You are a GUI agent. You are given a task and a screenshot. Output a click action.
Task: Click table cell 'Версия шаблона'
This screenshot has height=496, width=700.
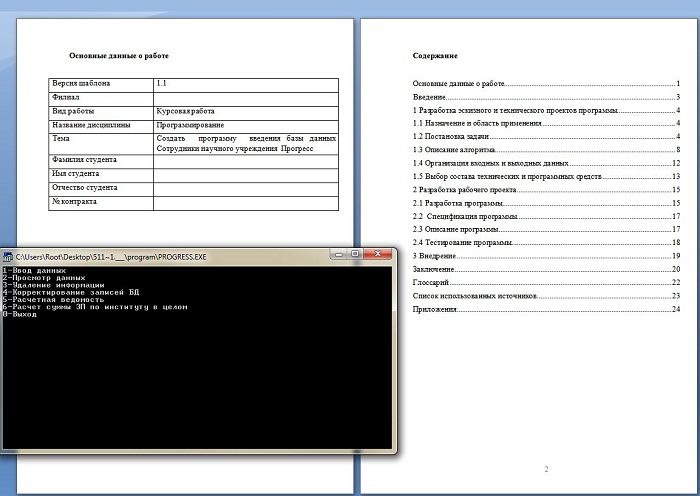click(x=101, y=85)
